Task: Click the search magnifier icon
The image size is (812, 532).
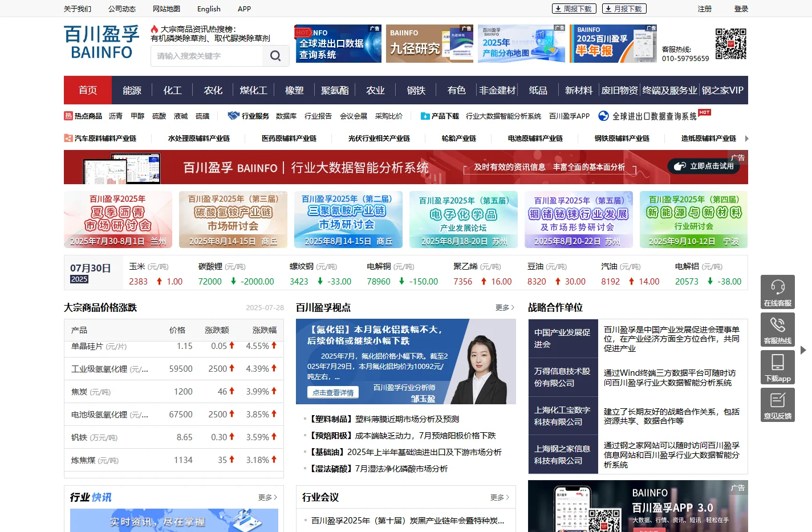Action: pyautogui.click(x=275, y=56)
